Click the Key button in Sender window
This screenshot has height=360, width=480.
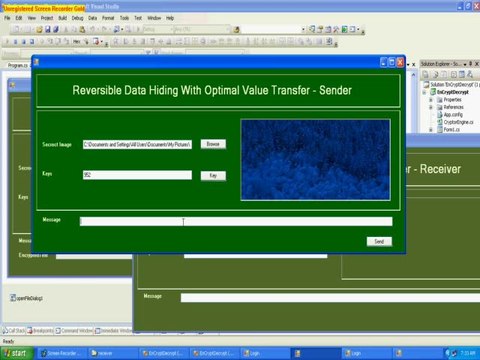click(213, 175)
